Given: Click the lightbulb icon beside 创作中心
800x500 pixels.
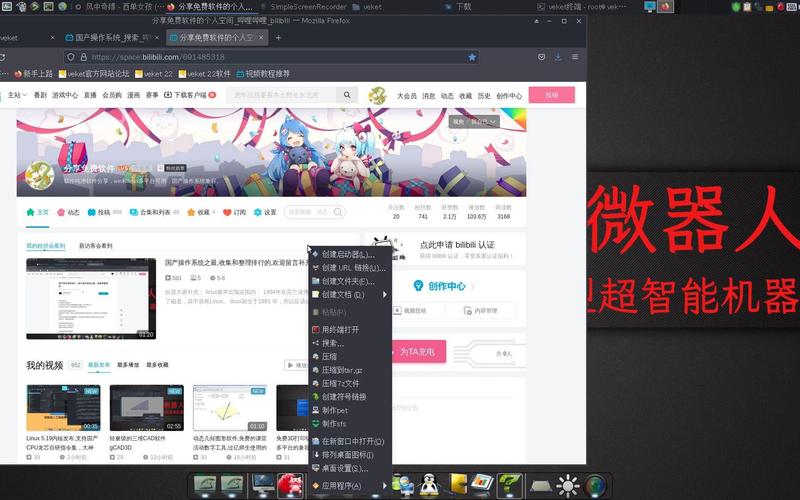Looking at the screenshot, I should [x=418, y=286].
